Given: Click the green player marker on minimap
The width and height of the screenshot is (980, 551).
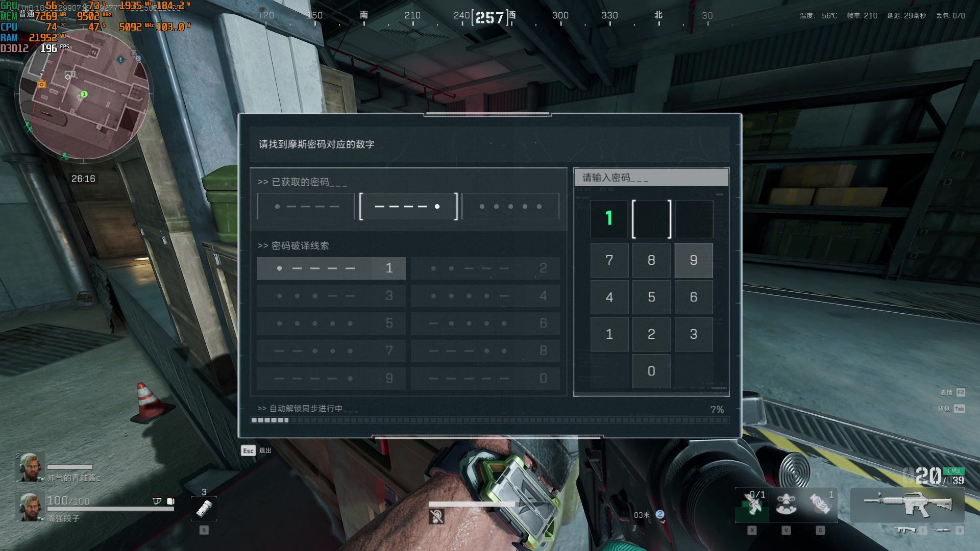Looking at the screenshot, I should click(84, 94).
